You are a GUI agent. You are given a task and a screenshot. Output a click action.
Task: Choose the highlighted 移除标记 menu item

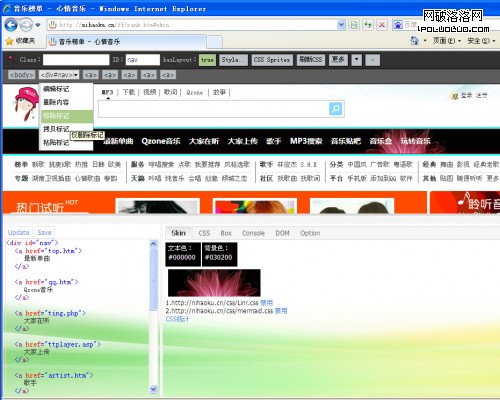66,116
